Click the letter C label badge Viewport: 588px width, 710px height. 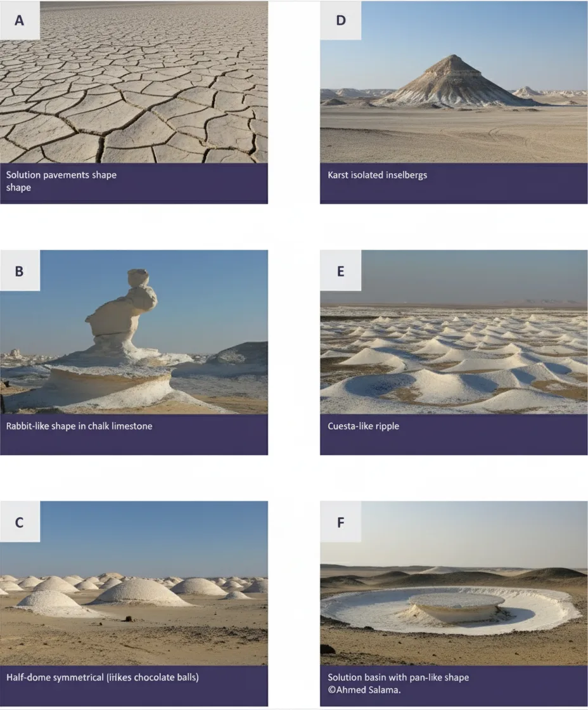click(x=20, y=522)
